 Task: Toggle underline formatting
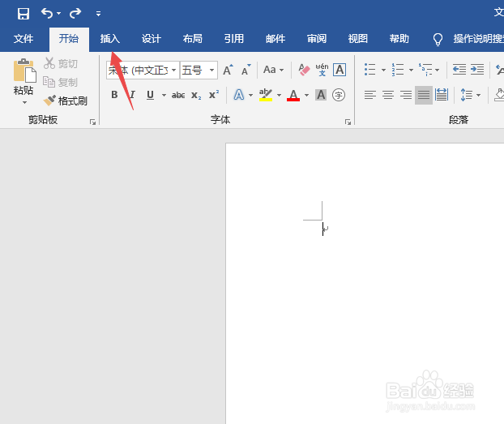click(150, 95)
